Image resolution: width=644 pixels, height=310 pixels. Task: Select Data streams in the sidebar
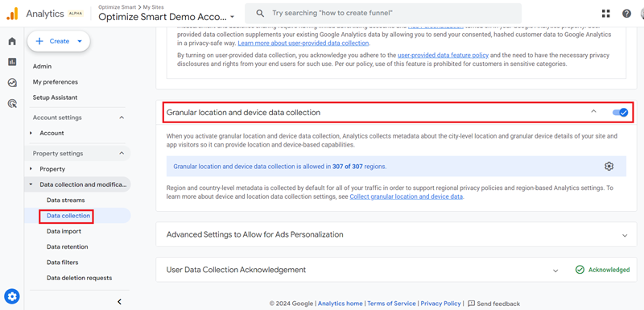[66, 200]
